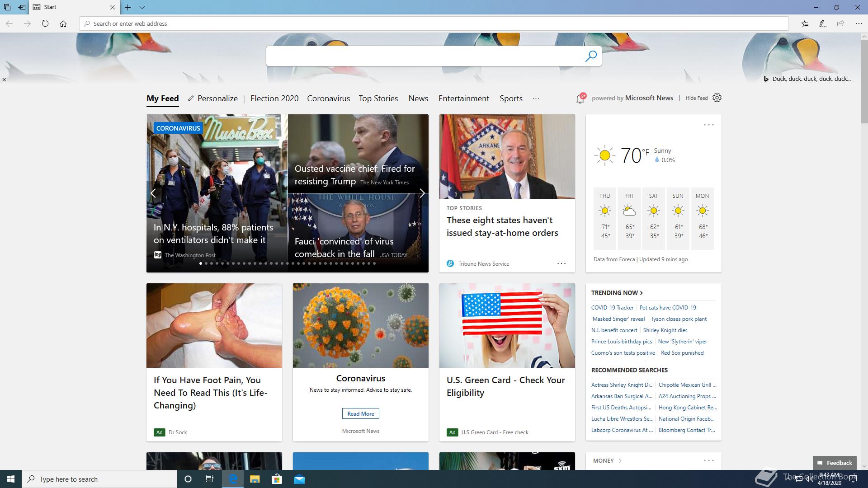
Task: Click Read More button on Coronavirus card
Action: point(361,413)
